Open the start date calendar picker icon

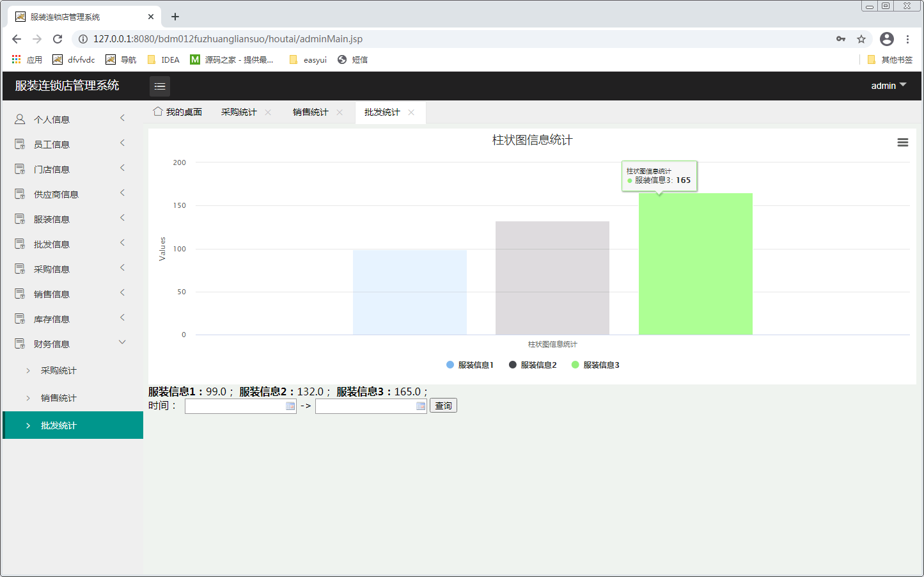290,406
